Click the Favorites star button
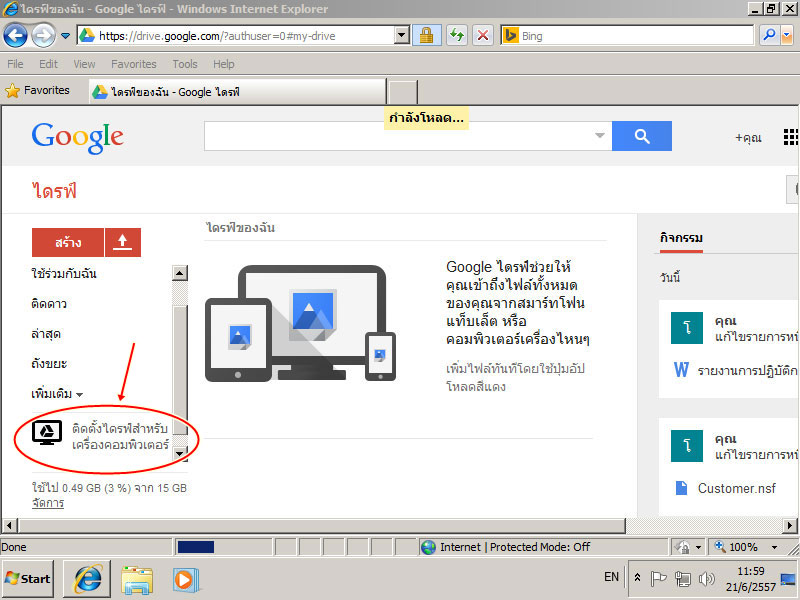This screenshot has width=800, height=600. click(37, 91)
